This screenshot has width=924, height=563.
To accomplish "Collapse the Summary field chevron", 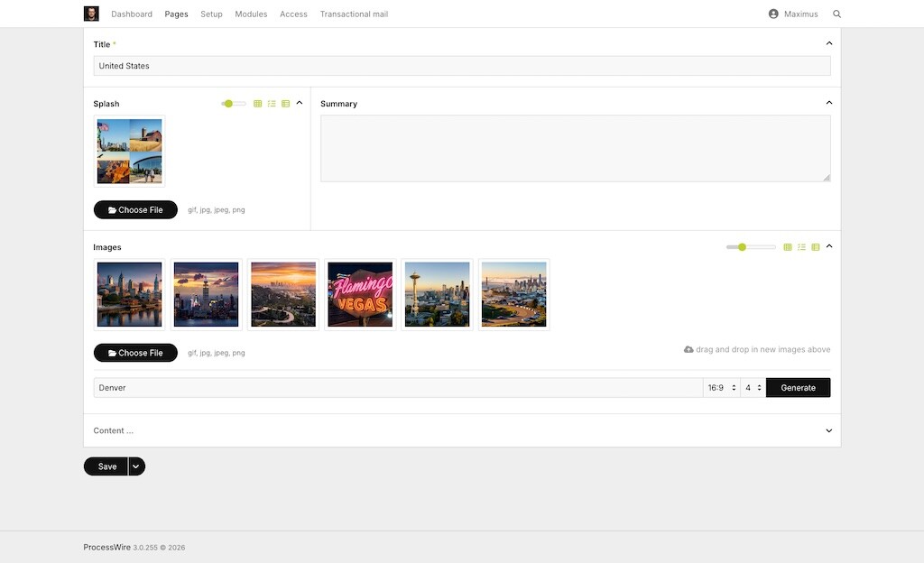I will pos(829,103).
